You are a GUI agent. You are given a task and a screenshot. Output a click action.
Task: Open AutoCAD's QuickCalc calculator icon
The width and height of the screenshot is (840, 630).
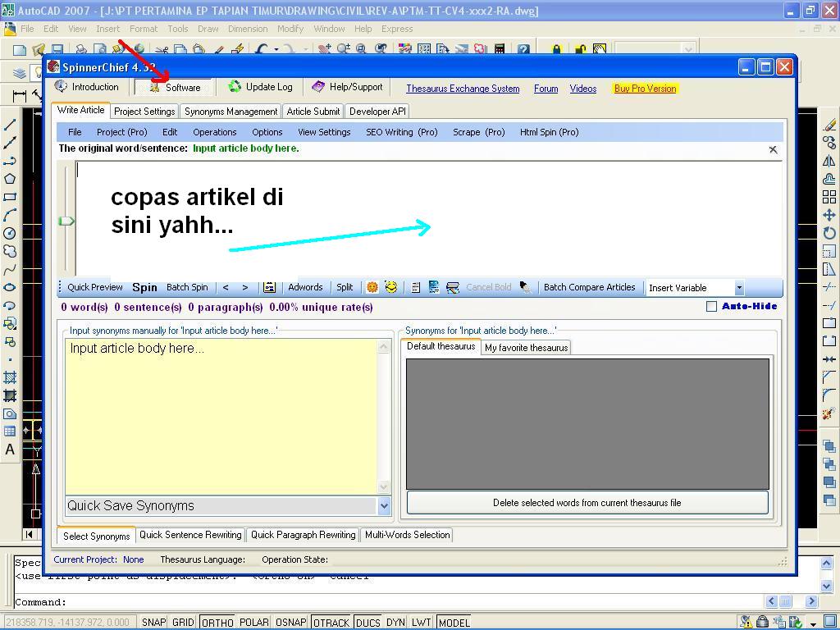point(500,49)
